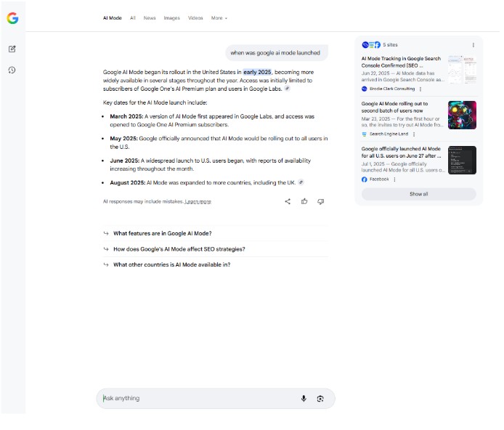Open the Learn more link

(198, 202)
